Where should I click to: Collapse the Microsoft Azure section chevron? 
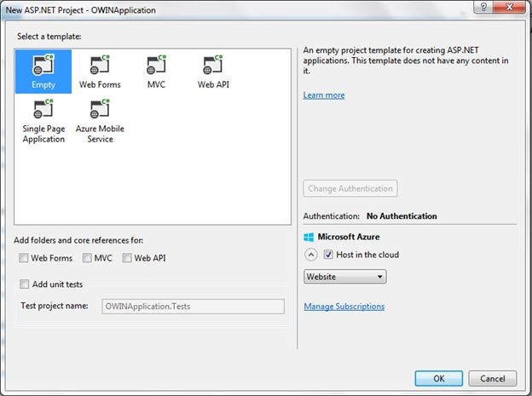(x=311, y=255)
